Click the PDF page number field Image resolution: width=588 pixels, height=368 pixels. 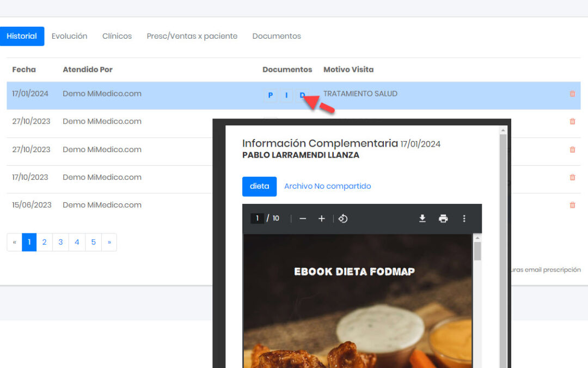coord(257,218)
